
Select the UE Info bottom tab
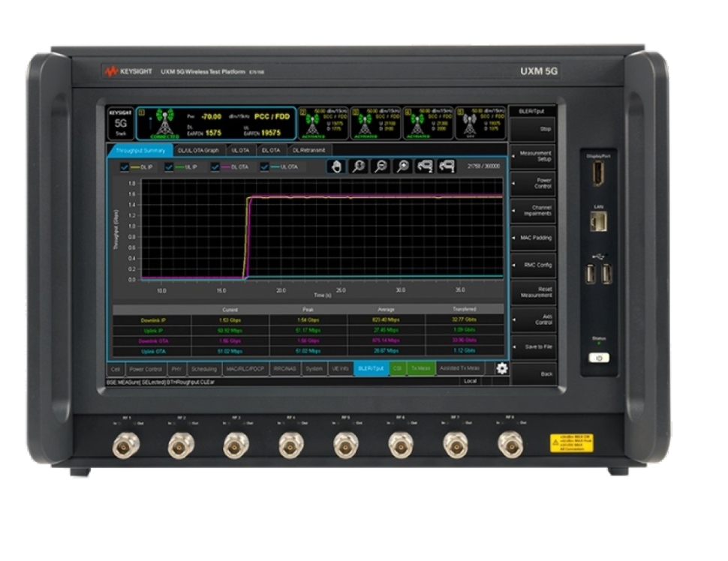(x=340, y=369)
